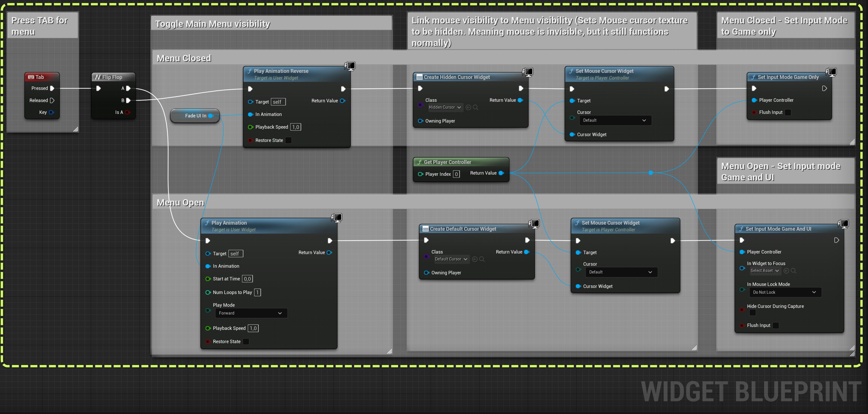Click the Fade UI In variable node
868x414 pixels.
click(195, 116)
